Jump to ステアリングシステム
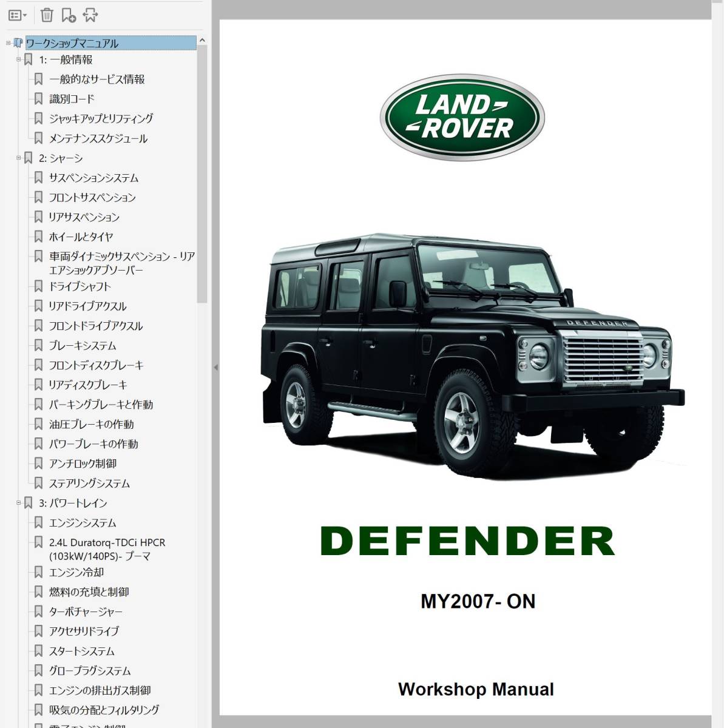Screen dimensions: 724x728 tap(90, 484)
